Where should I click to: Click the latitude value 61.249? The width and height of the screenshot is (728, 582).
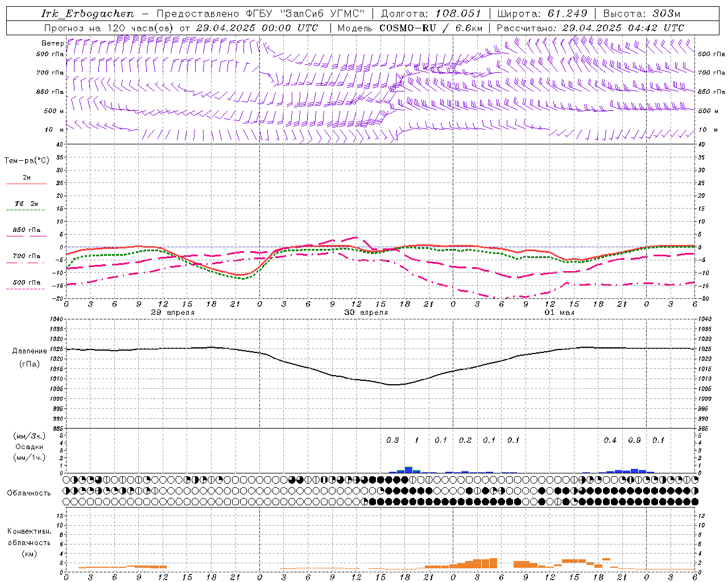point(567,14)
